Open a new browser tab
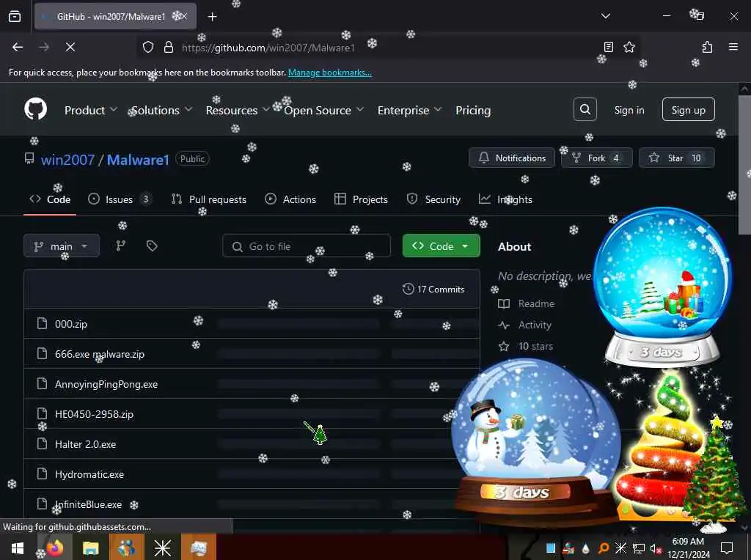The height and width of the screenshot is (560, 751). [x=212, y=17]
